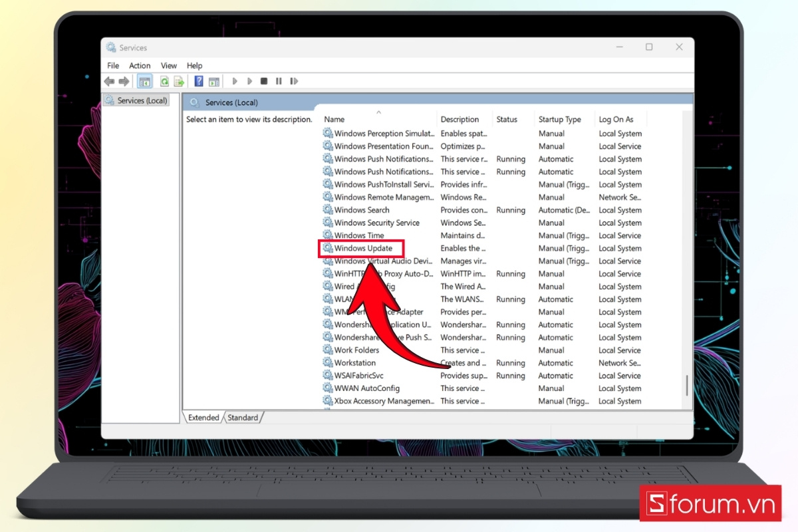Click the gear icon beside Xbox Accessory Management

pos(328,401)
